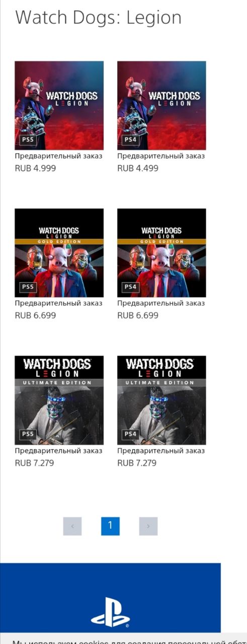Open Ultimate Edition PS4 cover image
Viewport: 247px width, 644px height.
[x=161, y=400]
